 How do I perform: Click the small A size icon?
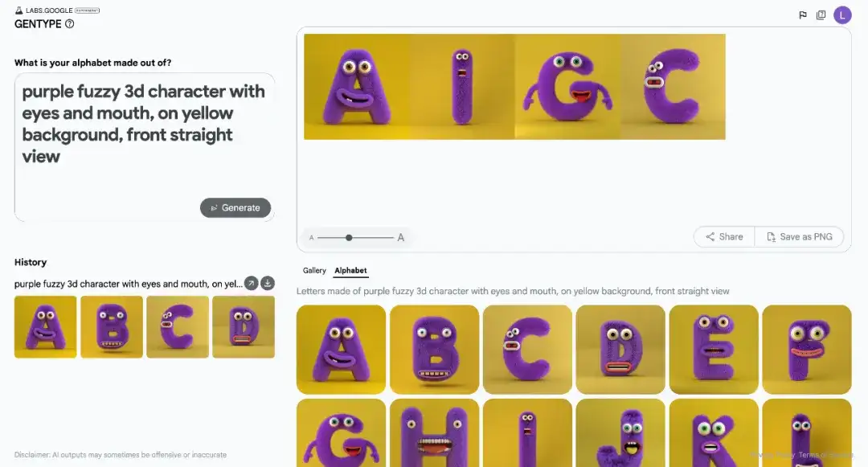[x=311, y=238]
